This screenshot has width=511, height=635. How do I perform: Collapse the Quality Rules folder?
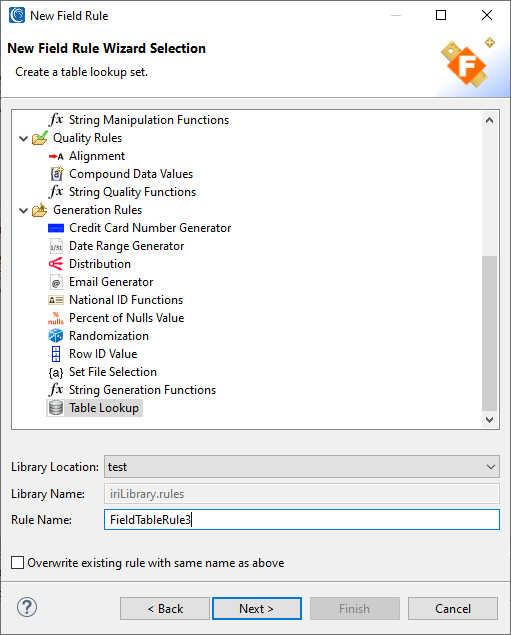[x=23, y=139]
